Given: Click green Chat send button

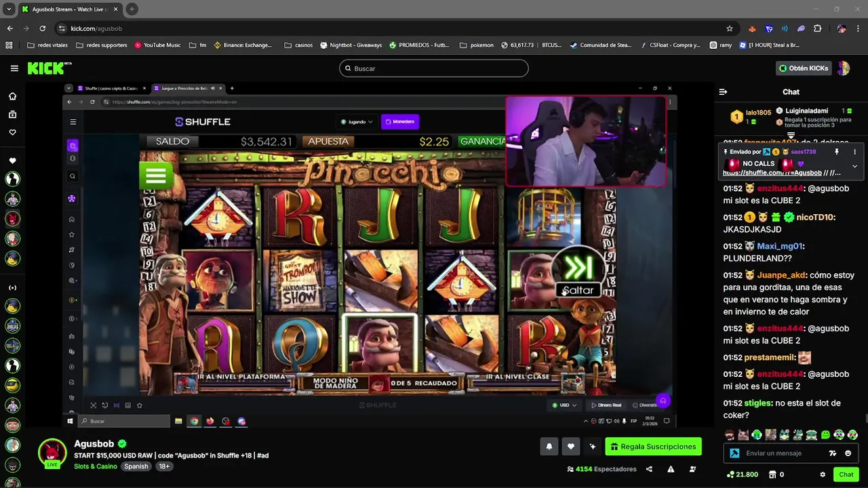Looking at the screenshot, I should click(846, 474).
